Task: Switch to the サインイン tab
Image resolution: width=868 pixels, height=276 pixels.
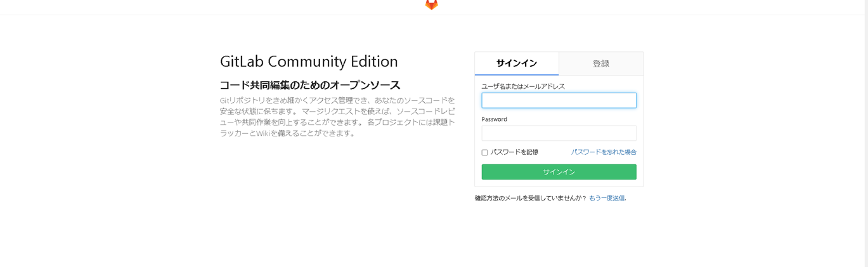Action: (516, 63)
